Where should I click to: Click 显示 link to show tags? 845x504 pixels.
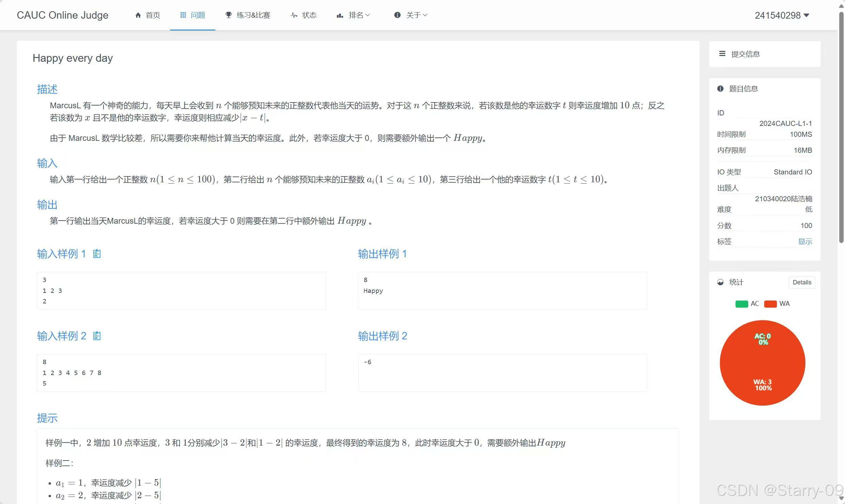805,242
